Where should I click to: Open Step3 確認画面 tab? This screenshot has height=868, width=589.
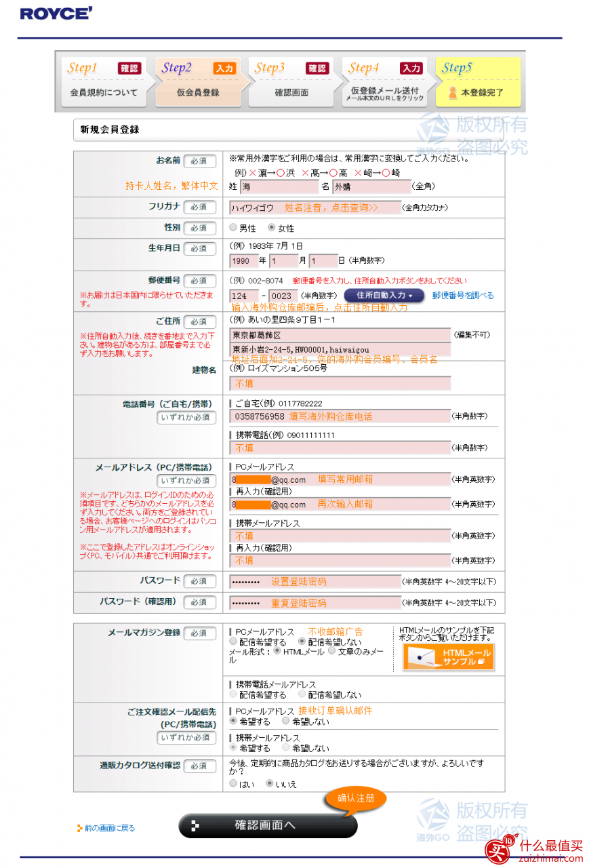point(291,82)
